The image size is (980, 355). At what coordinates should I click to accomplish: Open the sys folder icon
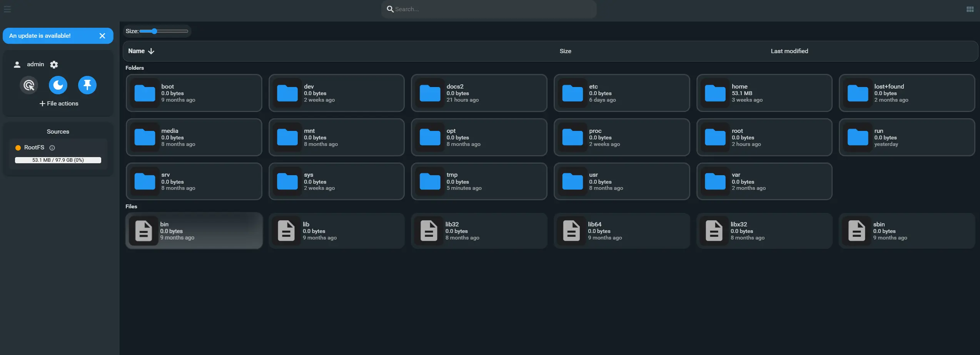pyautogui.click(x=287, y=182)
